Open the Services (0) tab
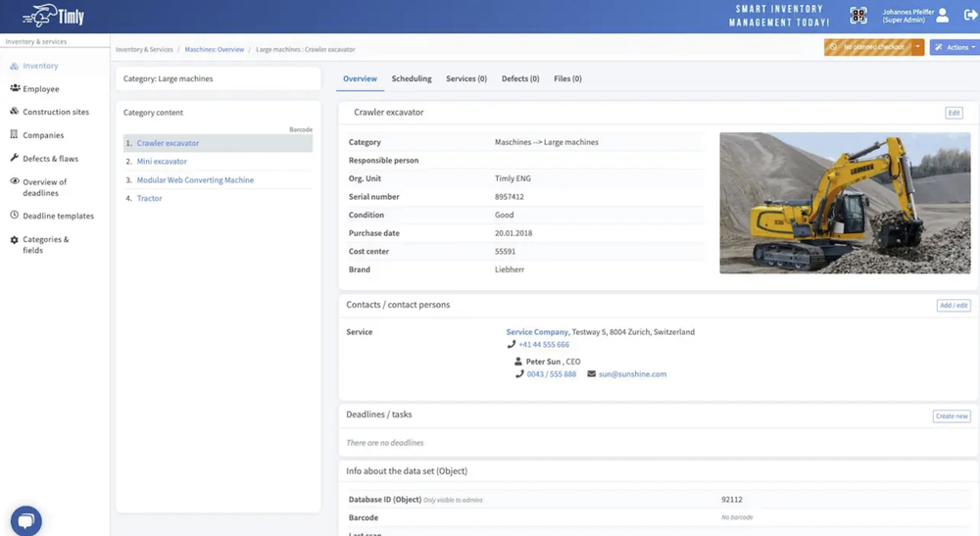 pos(466,78)
